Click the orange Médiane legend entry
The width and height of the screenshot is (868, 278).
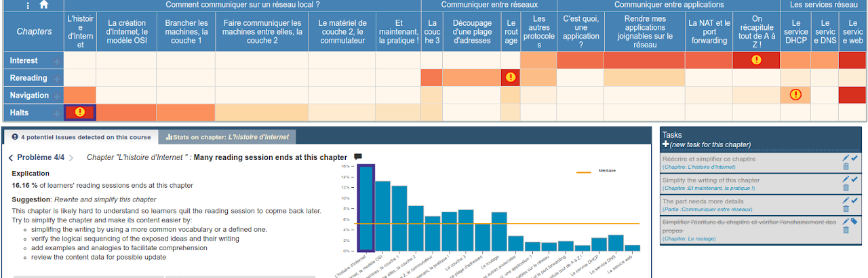(x=596, y=171)
